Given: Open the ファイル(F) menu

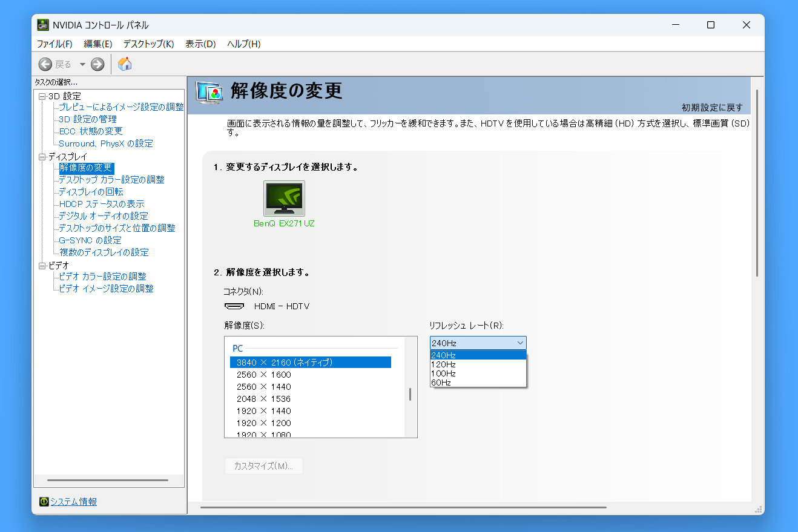Looking at the screenshot, I should tap(54, 44).
